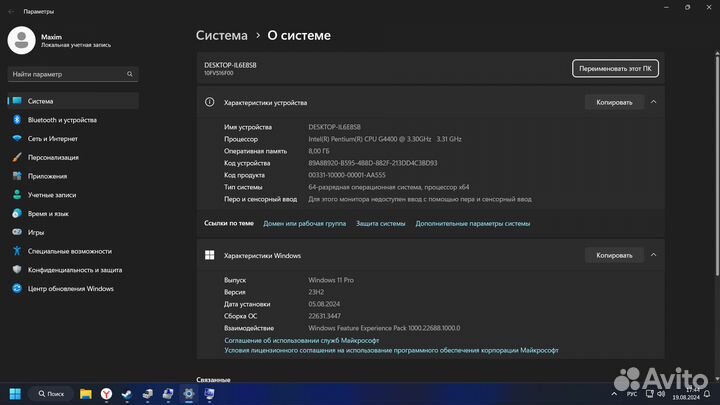Open Условия лицензионного соглашения link
The width and height of the screenshot is (720, 405).
[x=391, y=350]
